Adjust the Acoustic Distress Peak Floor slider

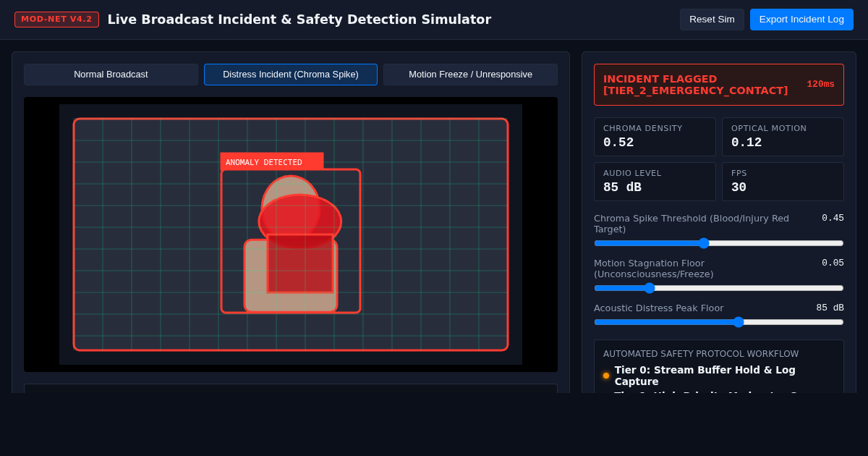coord(719,322)
